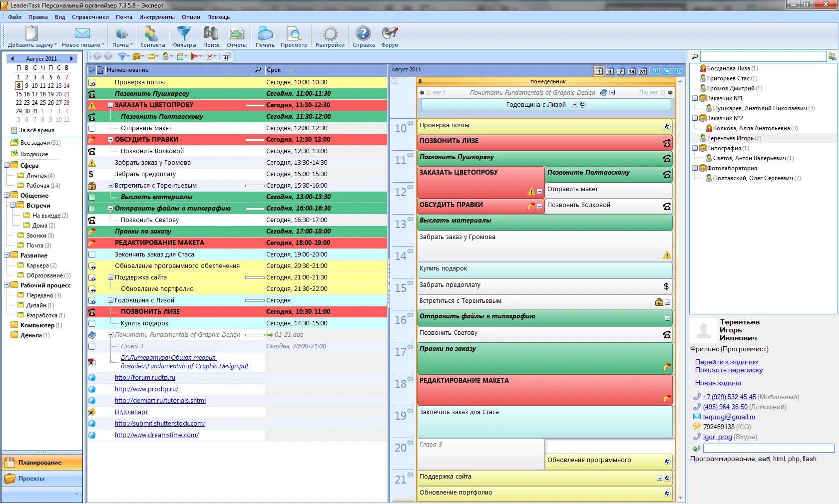This screenshot has width=839, height=504.
Task: Click calendar rewind (previous period) icon
Action: pyautogui.click(x=656, y=71)
